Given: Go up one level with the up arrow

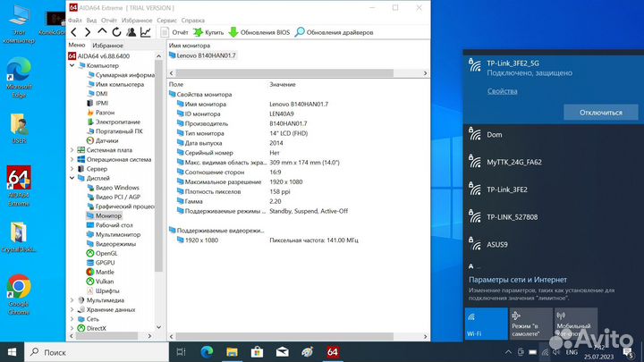Looking at the screenshot, I should 102,32.
